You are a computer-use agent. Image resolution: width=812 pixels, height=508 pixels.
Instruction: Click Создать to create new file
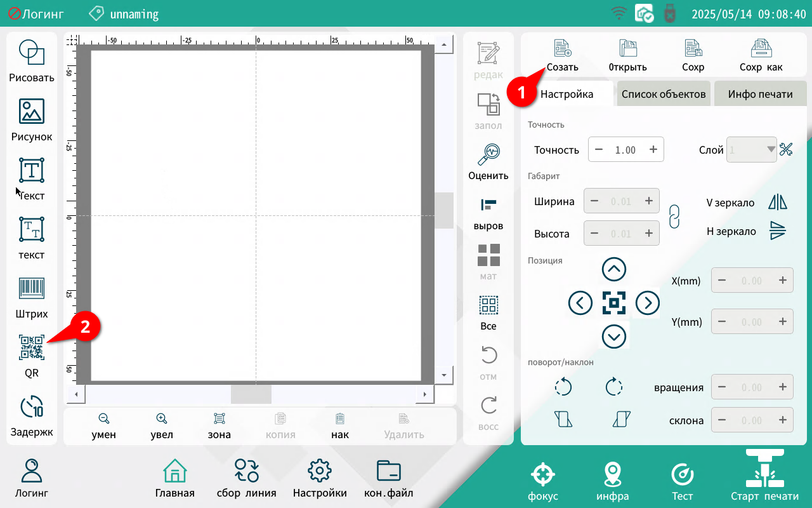(563, 55)
